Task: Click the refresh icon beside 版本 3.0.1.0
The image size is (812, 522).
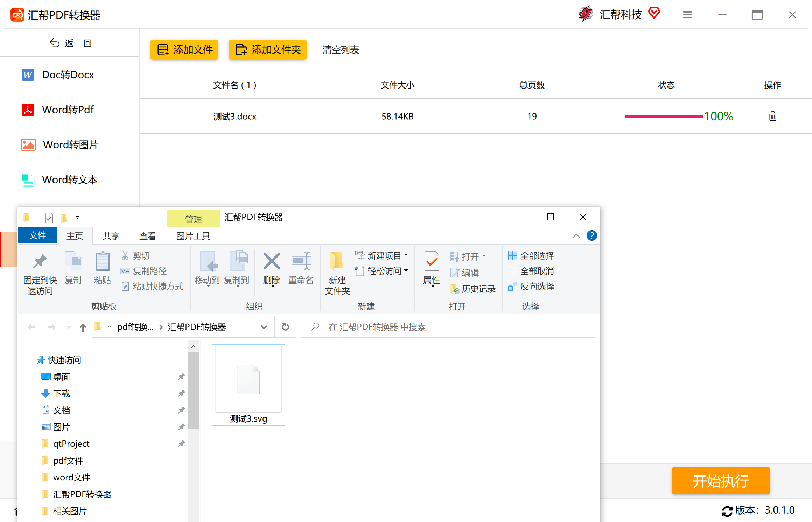Action: pyautogui.click(x=727, y=511)
